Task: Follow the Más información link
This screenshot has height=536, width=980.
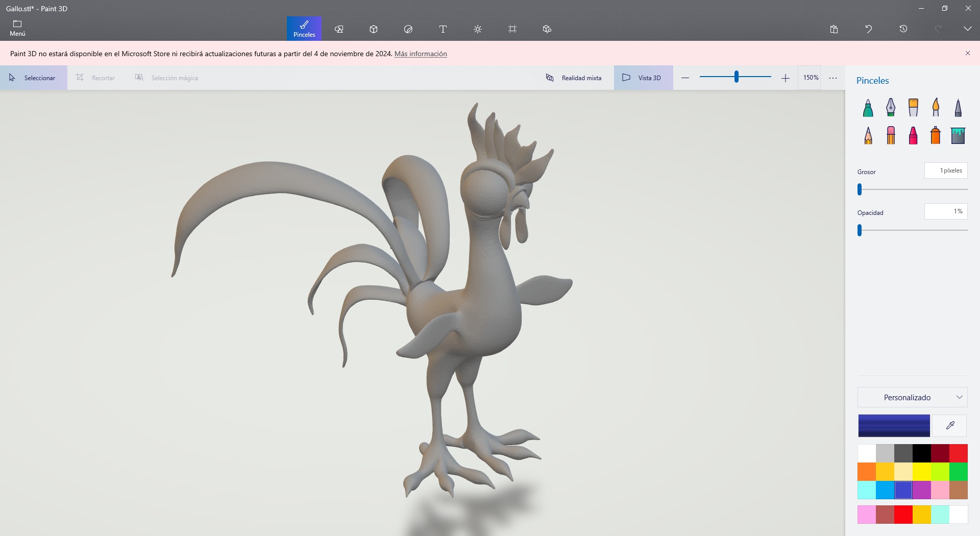Action: click(x=421, y=54)
